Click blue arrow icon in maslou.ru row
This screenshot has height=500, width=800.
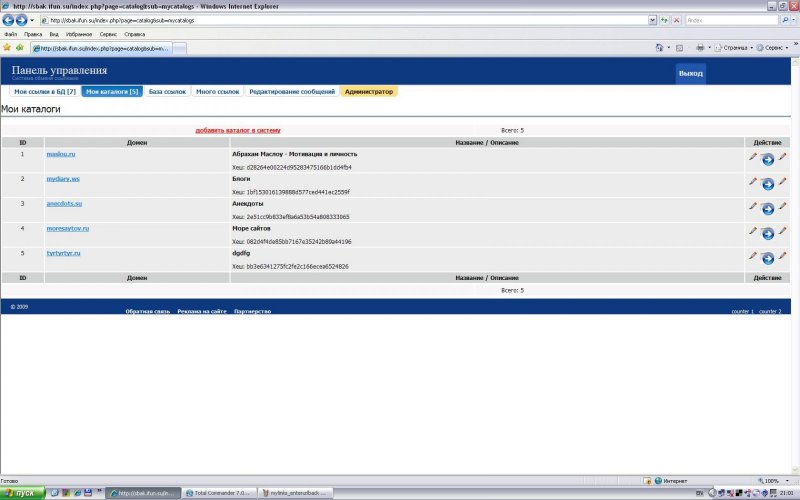(767, 159)
